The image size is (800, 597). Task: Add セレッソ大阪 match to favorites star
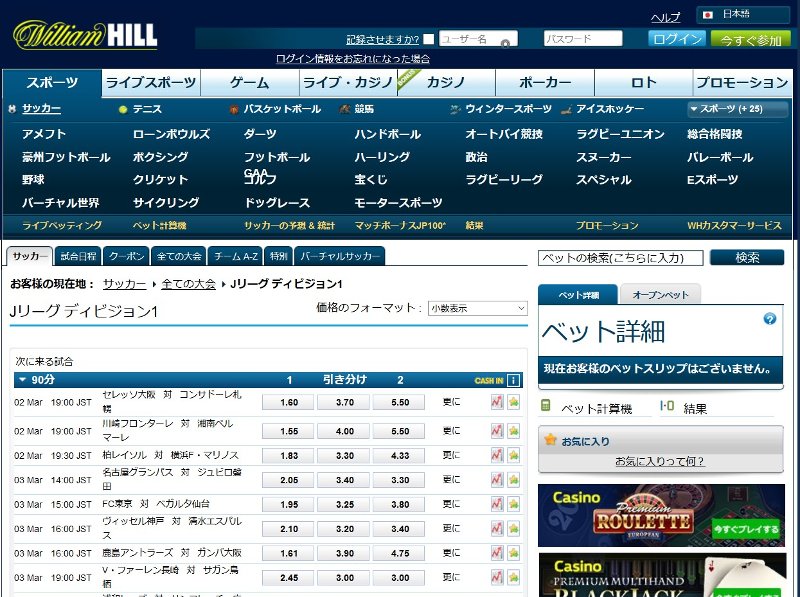pos(513,402)
